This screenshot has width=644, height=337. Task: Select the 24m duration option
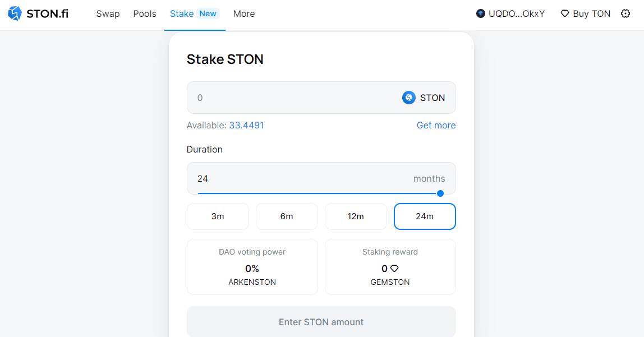425,216
